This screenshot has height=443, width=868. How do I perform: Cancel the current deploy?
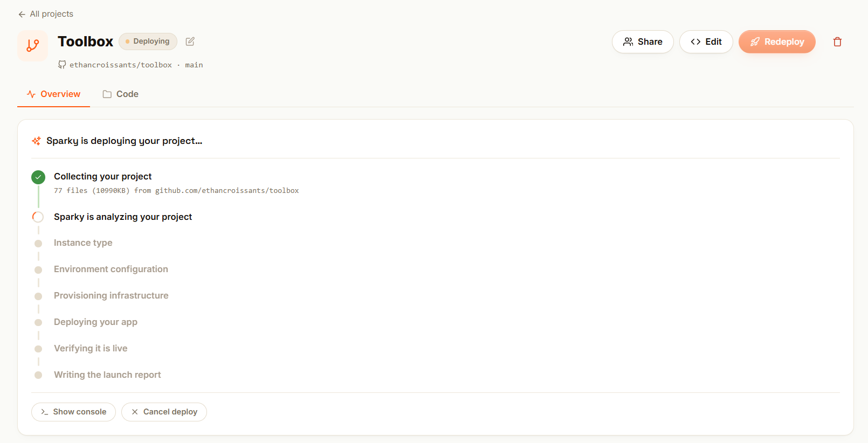(x=164, y=412)
